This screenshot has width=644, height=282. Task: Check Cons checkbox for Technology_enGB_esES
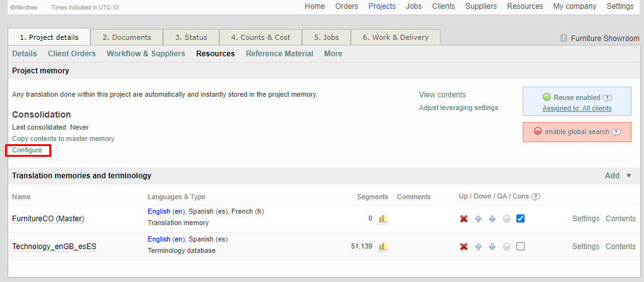pos(520,247)
